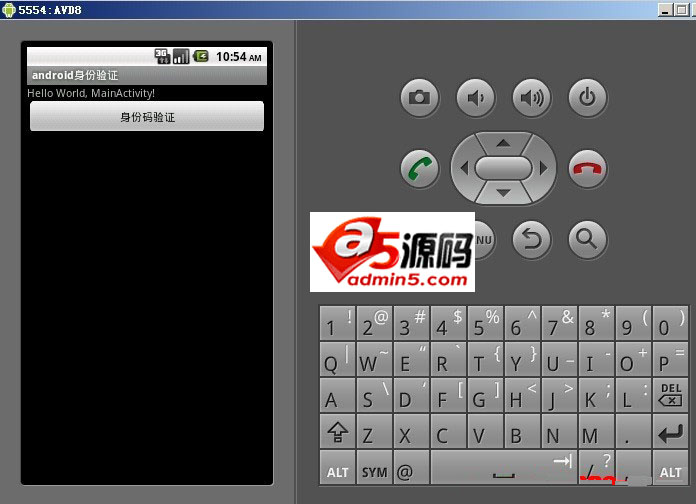Image resolution: width=696 pixels, height=504 pixels.
Task: Click the D-pad down arrow
Action: click(503, 193)
